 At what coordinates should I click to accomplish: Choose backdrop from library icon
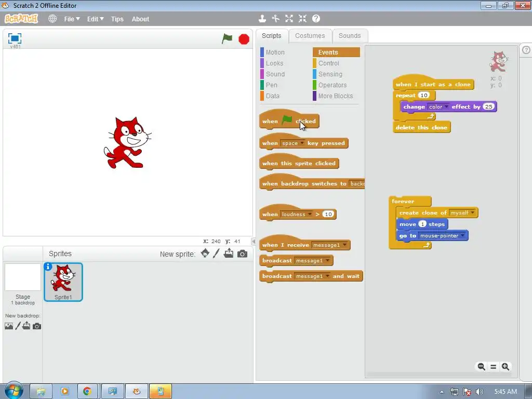point(9,326)
